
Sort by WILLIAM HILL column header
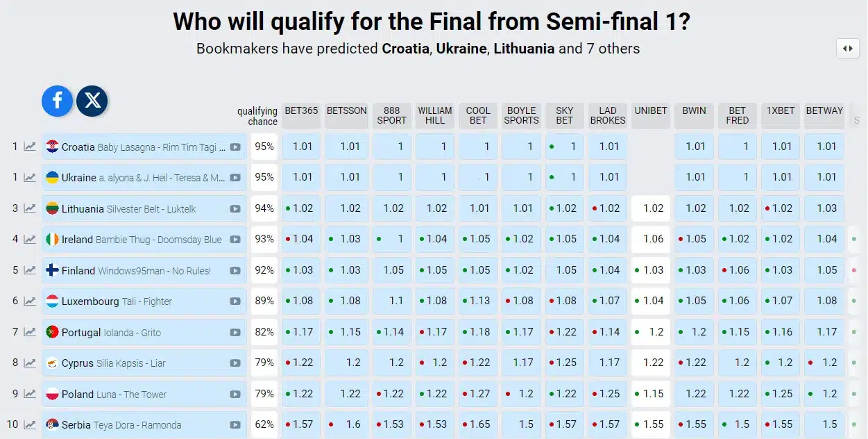click(435, 115)
